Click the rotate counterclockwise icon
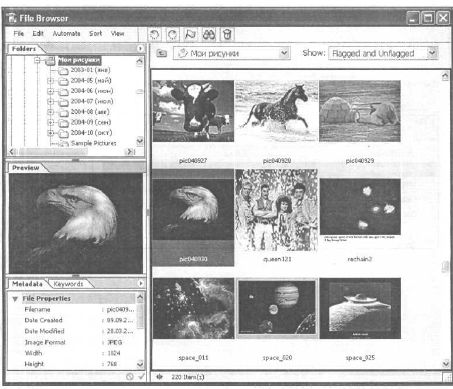This screenshot has height=389, width=453. [154, 34]
